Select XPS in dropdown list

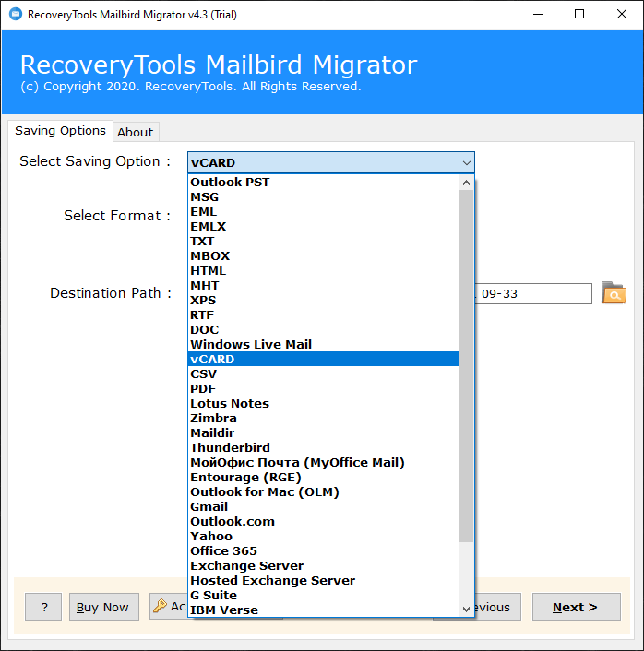(x=323, y=301)
